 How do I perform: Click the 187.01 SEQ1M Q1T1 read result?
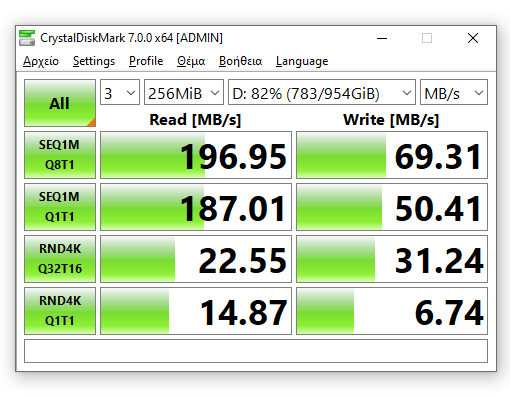(x=196, y=207)
